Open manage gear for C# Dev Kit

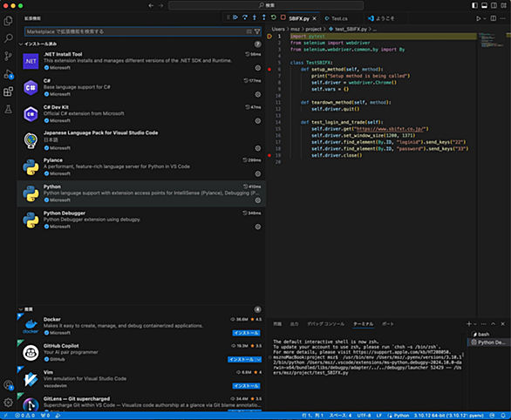click(x=258, y=121)
